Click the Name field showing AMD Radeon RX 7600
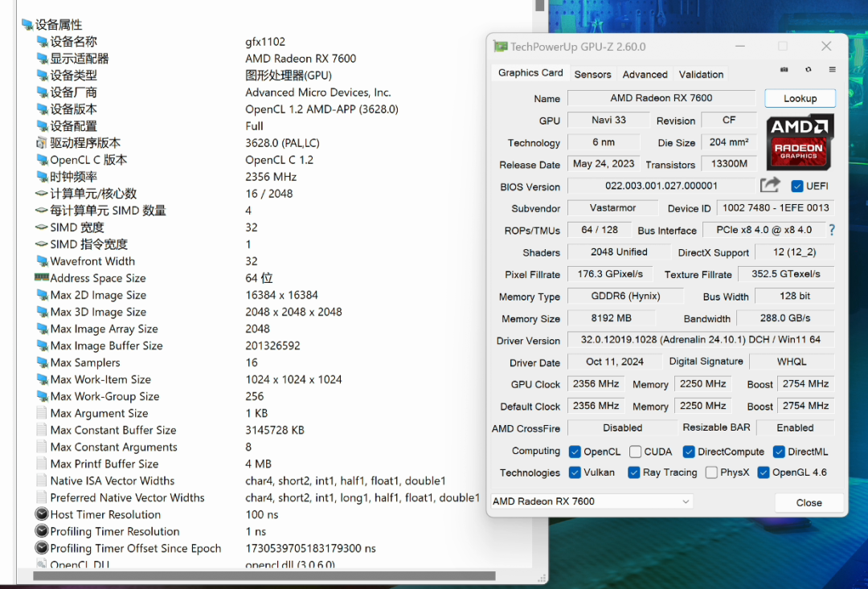This screenshot has height=589, width=868. [661, 98]
